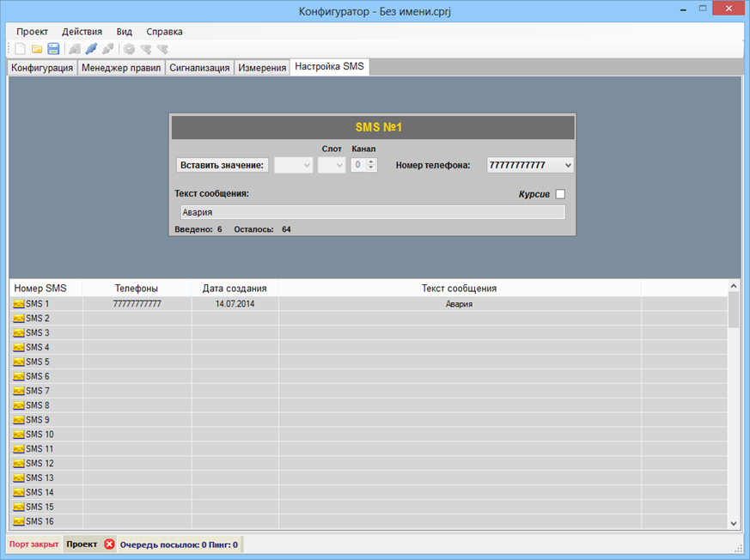
Task: Click the SMS list vertical scrollbar thumb
Action: pyautogui.click(x=734, y=309)
